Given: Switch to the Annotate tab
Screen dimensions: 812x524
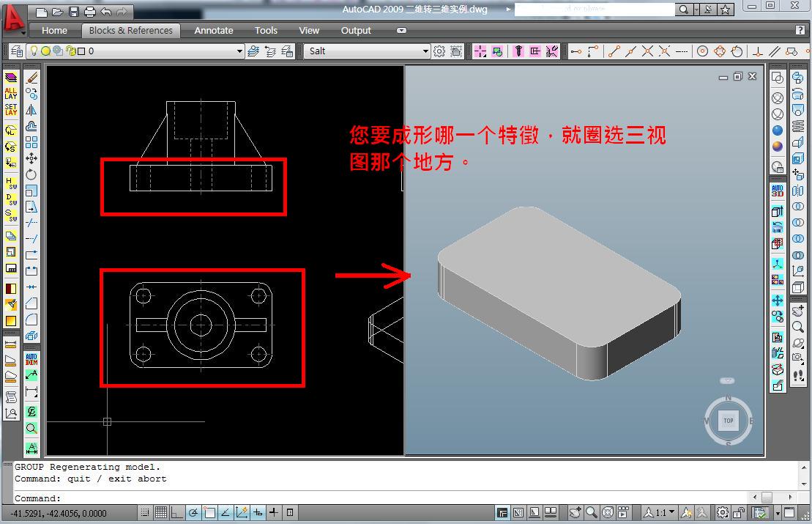Looking at the screenshot, I should tap(213, 31).
